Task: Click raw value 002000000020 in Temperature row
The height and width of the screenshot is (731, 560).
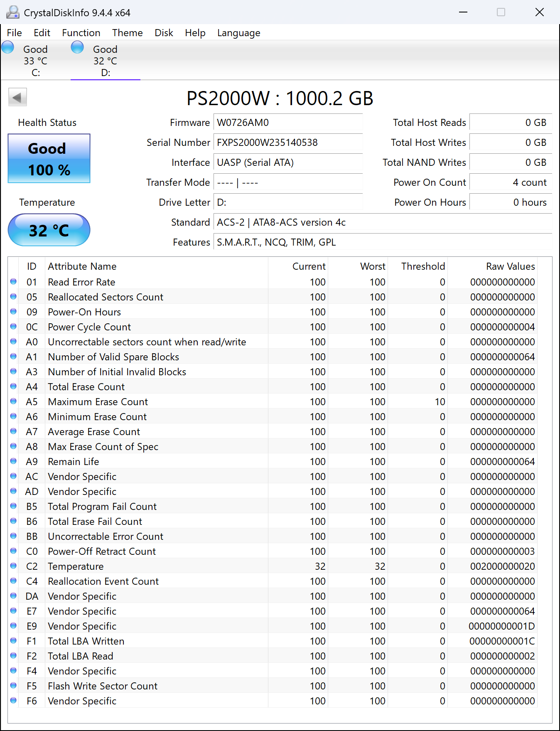Action: click(503, 566)
